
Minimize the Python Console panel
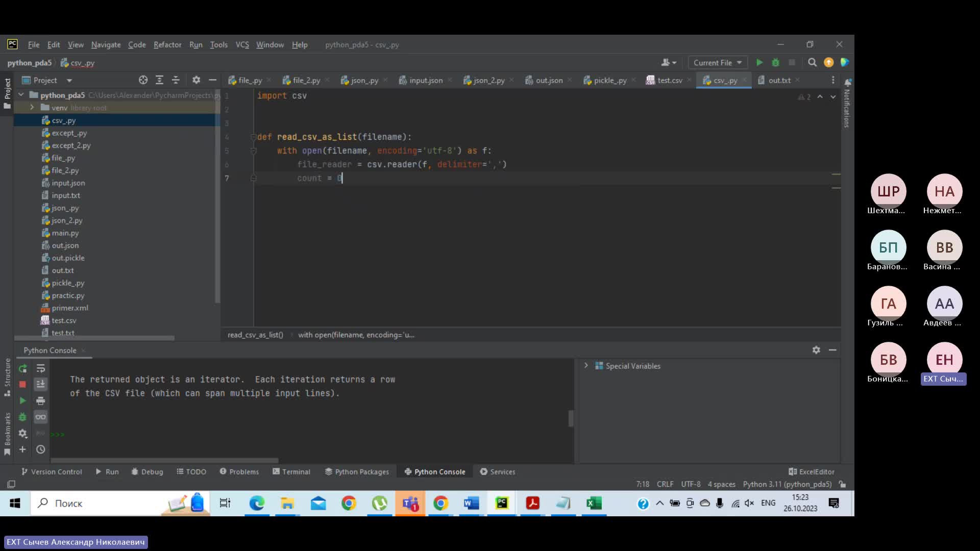(x=832, y=350)
